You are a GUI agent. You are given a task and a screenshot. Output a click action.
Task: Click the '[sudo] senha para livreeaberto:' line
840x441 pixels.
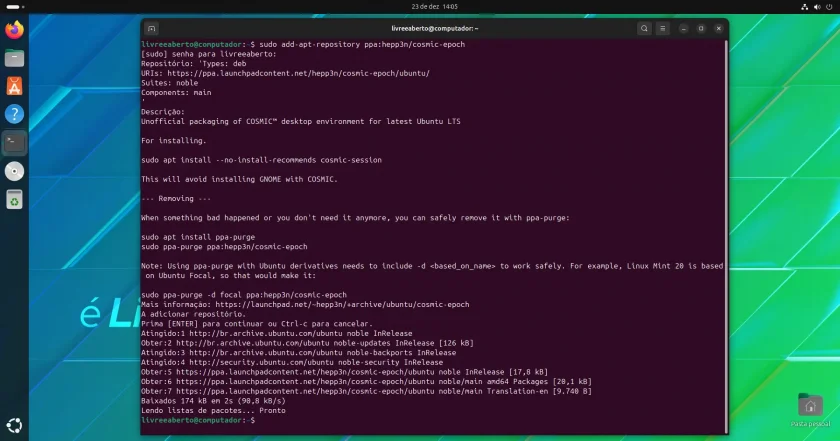pos(209,54)
